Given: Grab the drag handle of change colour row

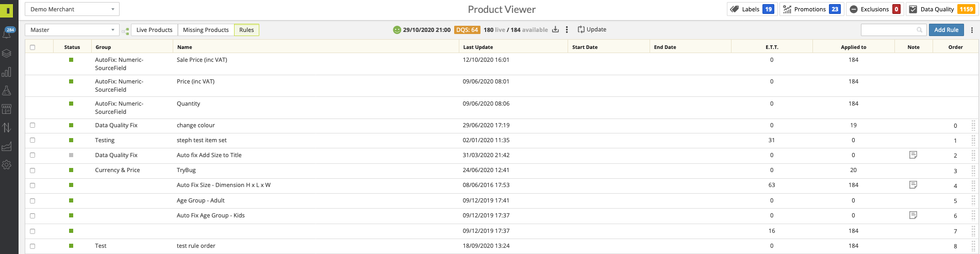Looking at the screenshot, I should coord(973,125).
